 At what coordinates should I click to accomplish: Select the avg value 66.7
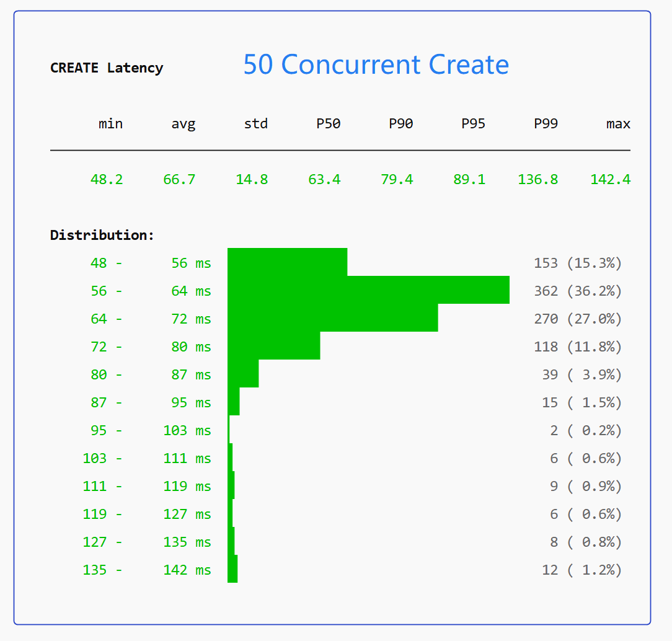(x=179, y=179)
